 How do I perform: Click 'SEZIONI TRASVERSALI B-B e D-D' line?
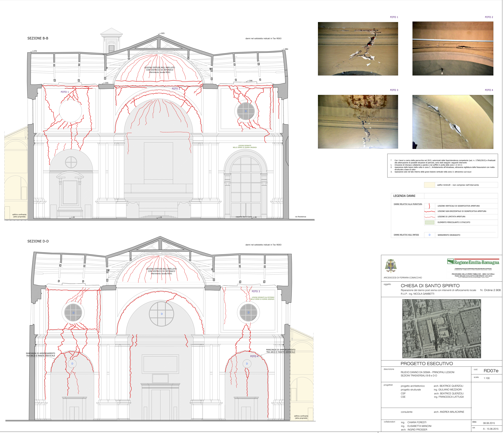point(419,376)
